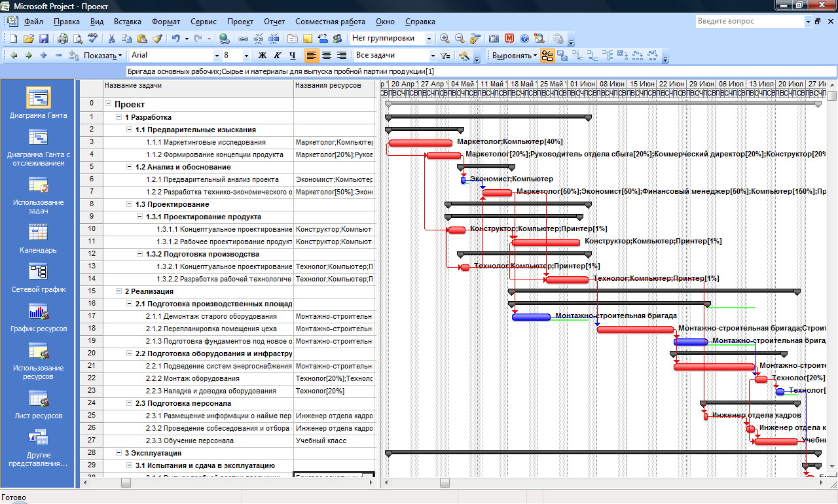Open Другие представления
This screenshot has height=504, width=838.
point(38,448)
